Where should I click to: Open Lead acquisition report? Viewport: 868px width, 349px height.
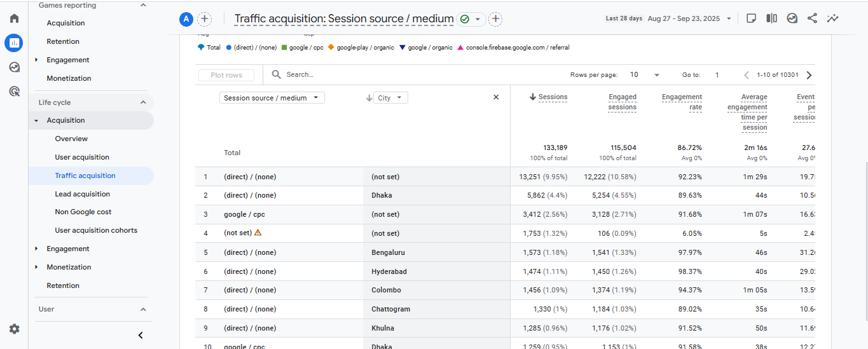click(82, 194)
